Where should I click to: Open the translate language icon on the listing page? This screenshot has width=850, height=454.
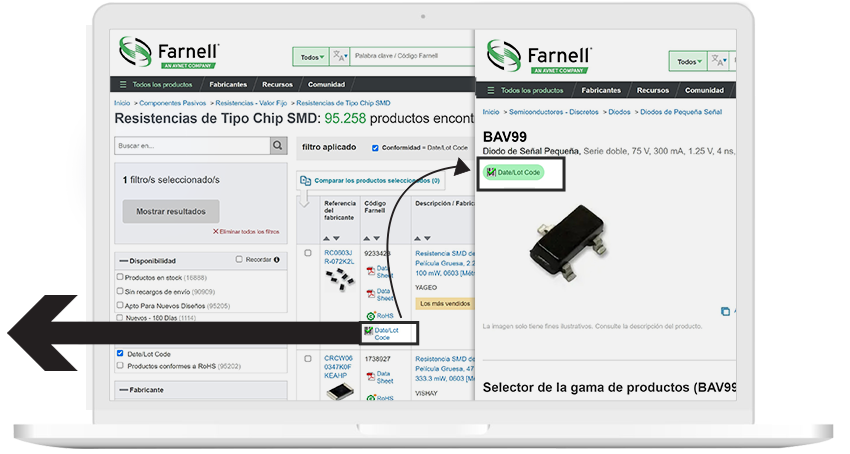340,56
